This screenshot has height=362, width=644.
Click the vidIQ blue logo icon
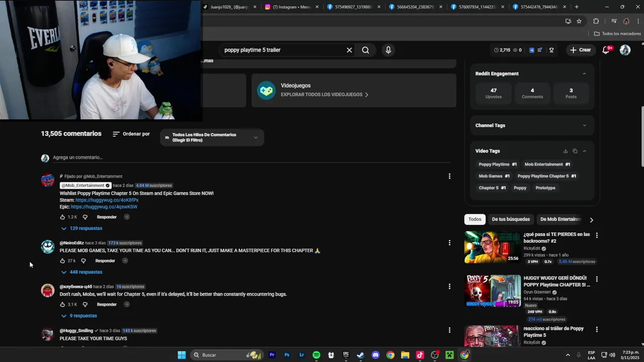(x=531, y=50)
